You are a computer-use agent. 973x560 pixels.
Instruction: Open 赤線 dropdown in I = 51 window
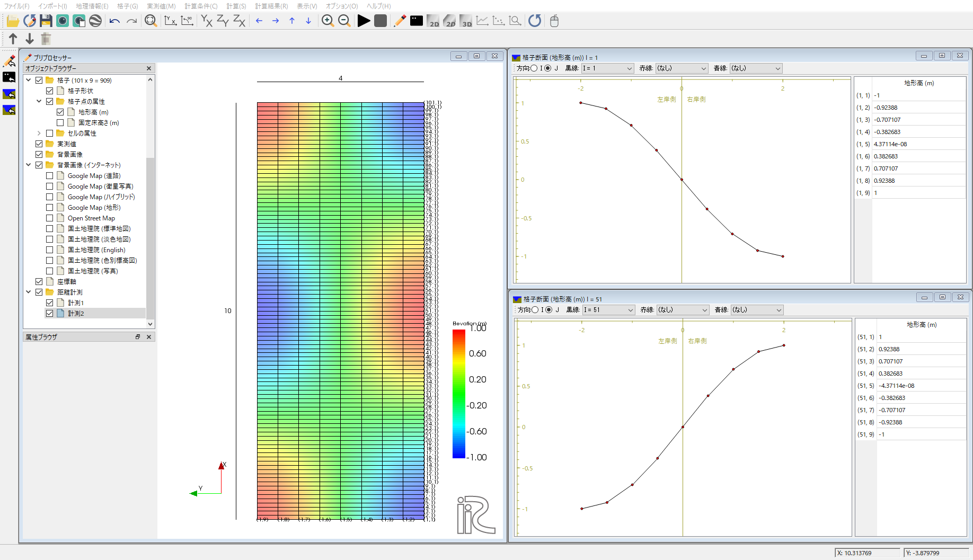(683, 310)
